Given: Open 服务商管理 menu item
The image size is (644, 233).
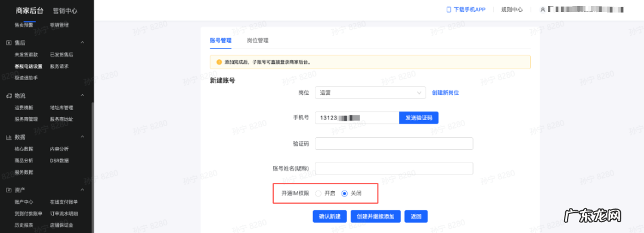Looking at the screenshot, I should click(x=26, y=119).
